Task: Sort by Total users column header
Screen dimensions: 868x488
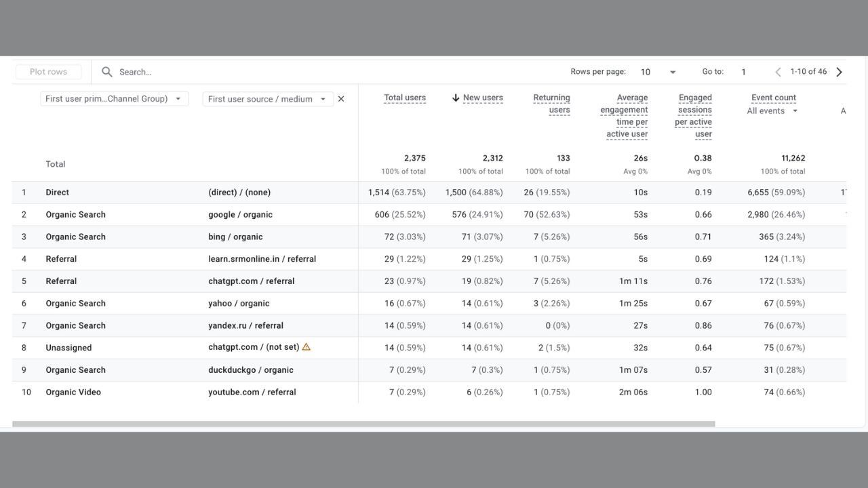Action: coord(405,98)
